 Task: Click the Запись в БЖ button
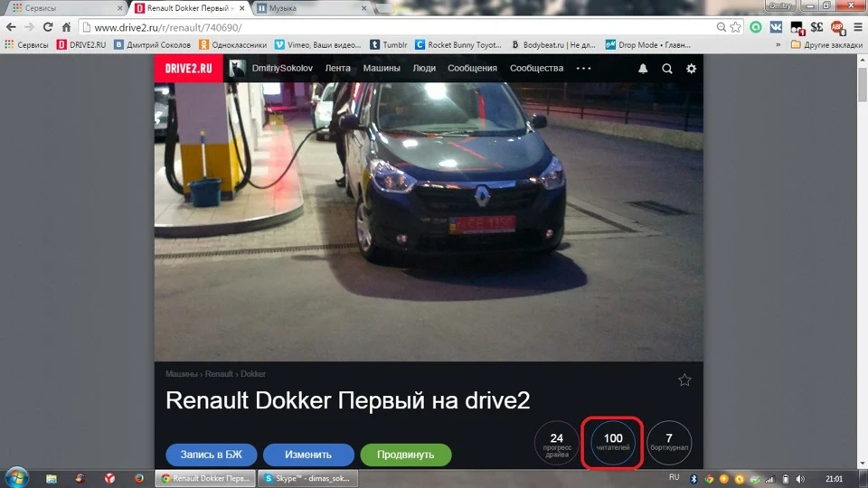pyautogui.click(x=211, y=455)
